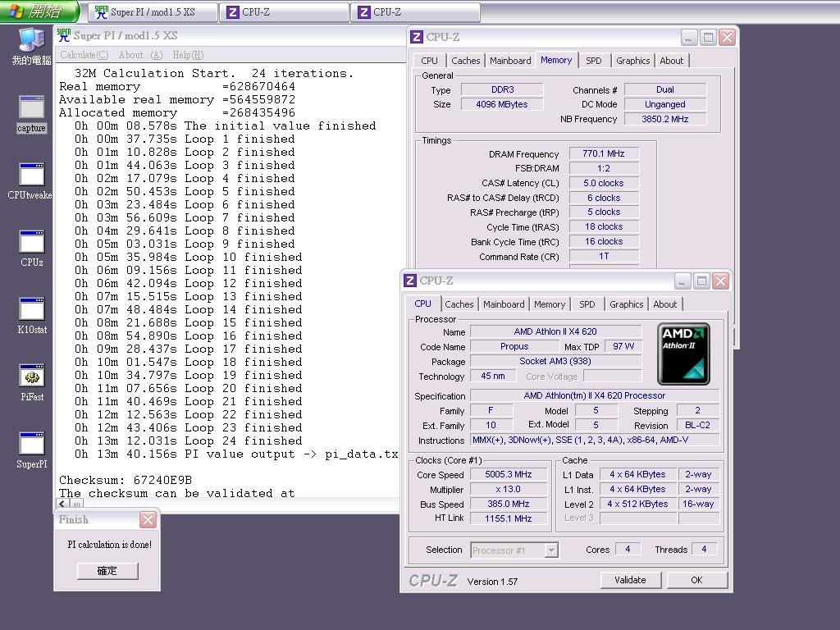
Task: Click the Super PI horizontal scrollbar left arrow
Action: [63, 504]
